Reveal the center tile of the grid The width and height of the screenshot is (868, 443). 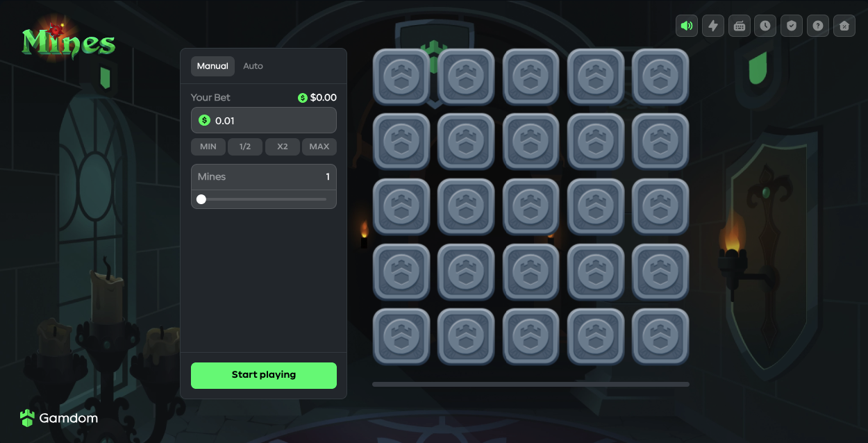[531, 207]
